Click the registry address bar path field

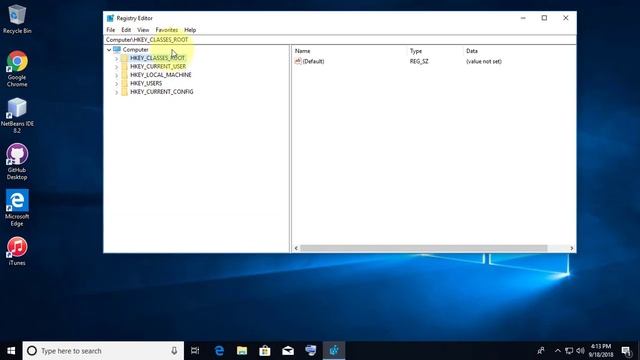340,40
